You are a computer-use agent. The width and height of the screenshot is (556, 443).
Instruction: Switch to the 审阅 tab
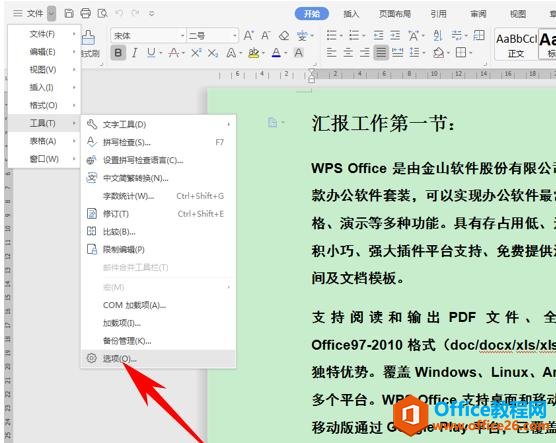coord(478,14)
